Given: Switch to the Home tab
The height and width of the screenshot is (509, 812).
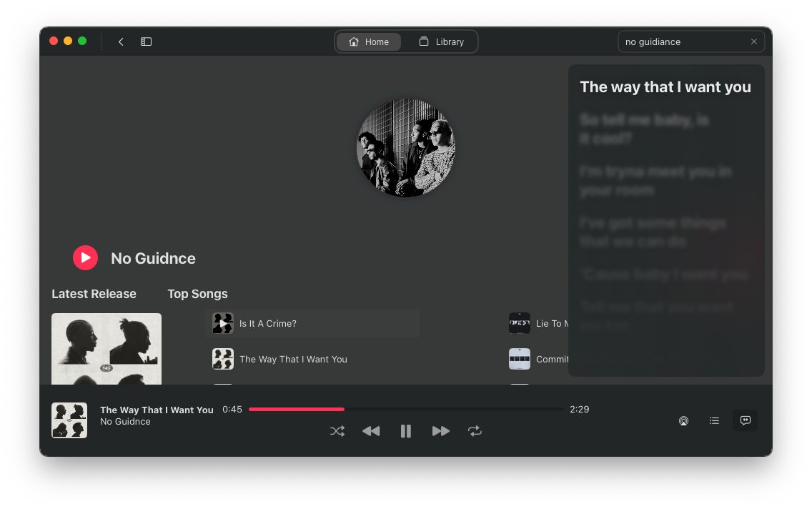Looking at the screenshot, I should 369,42.
